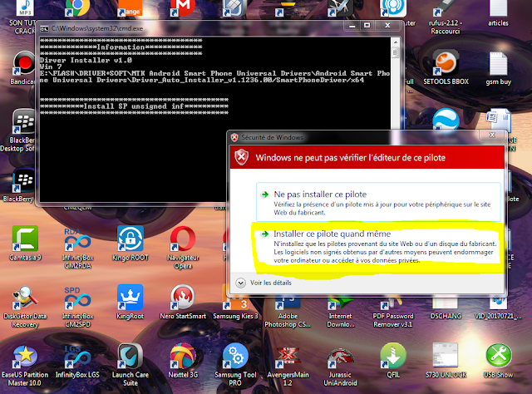Open InfinityBox LGS shortcut
532x394 pixels.
pos(77,361)
